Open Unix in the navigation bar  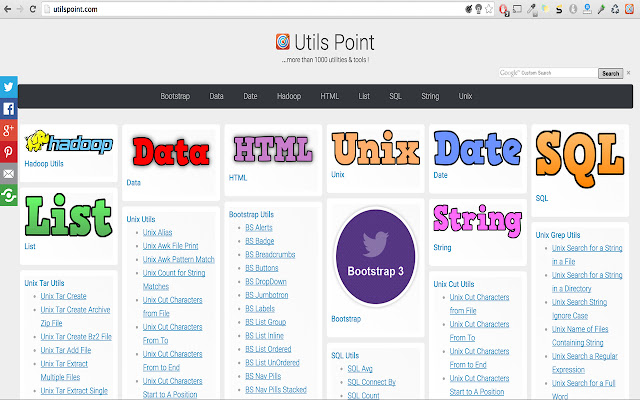pos(465,96)
